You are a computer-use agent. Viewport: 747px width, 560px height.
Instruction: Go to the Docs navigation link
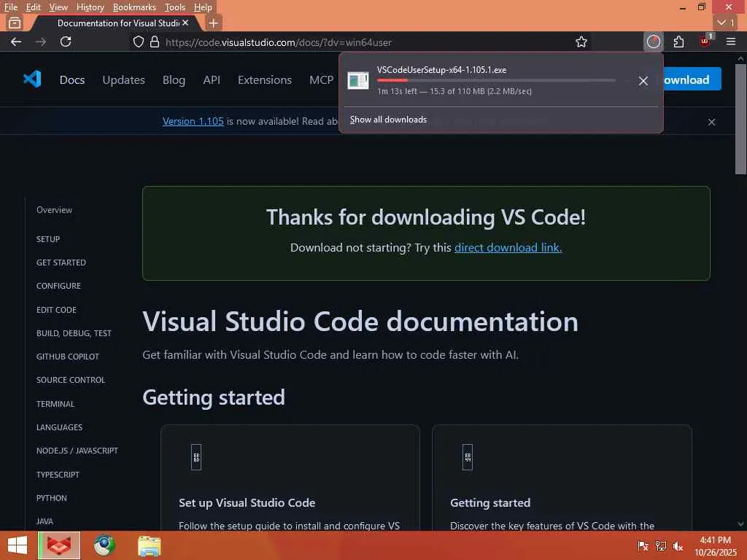coord(72,79)
